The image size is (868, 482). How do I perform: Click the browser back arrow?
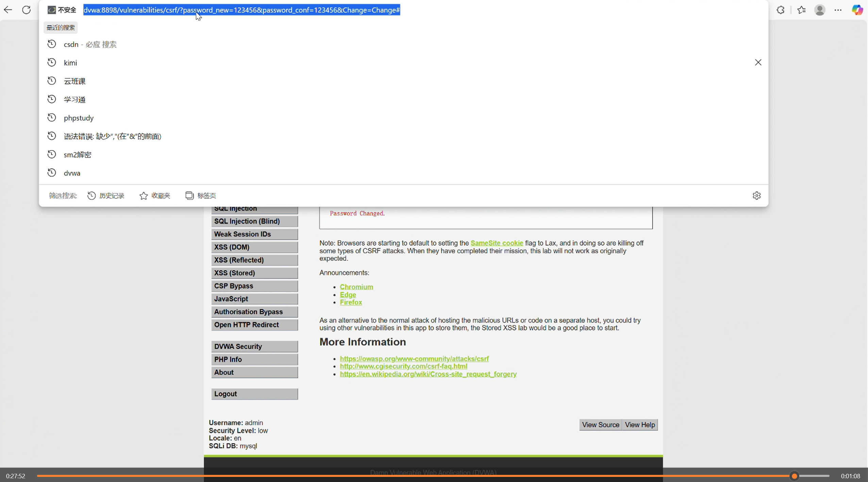point(8,10)
